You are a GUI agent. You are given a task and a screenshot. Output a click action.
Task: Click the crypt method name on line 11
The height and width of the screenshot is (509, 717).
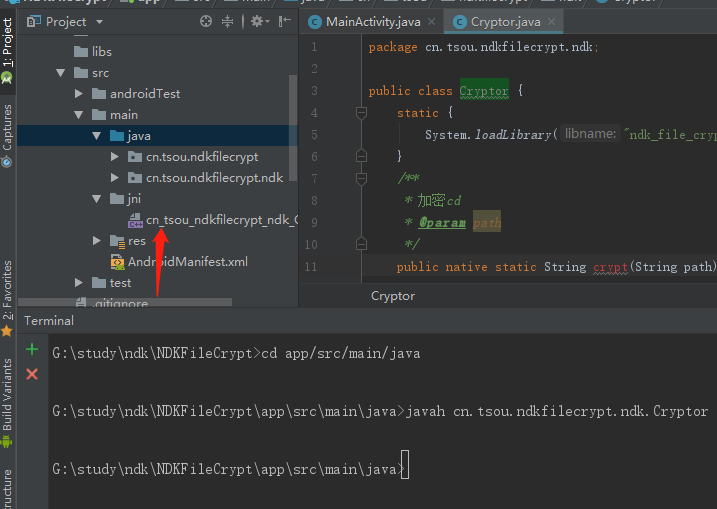(x=610, y=267)
